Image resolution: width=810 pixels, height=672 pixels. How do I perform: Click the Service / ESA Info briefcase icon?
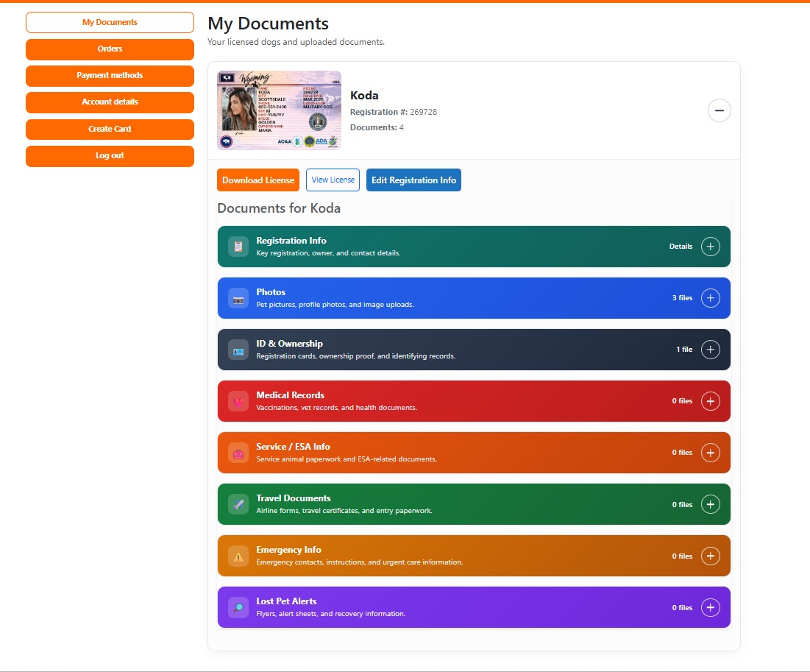(x=238, y=452)
